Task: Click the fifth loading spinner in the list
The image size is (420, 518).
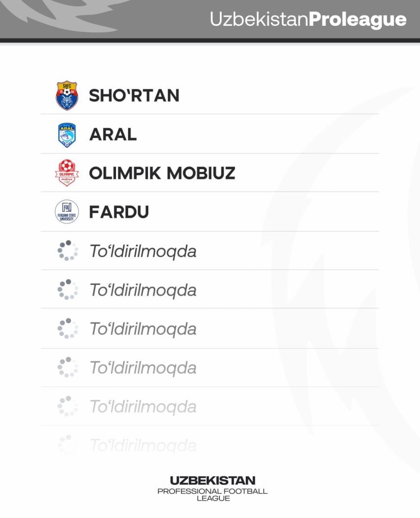Action: coord(68,406)
